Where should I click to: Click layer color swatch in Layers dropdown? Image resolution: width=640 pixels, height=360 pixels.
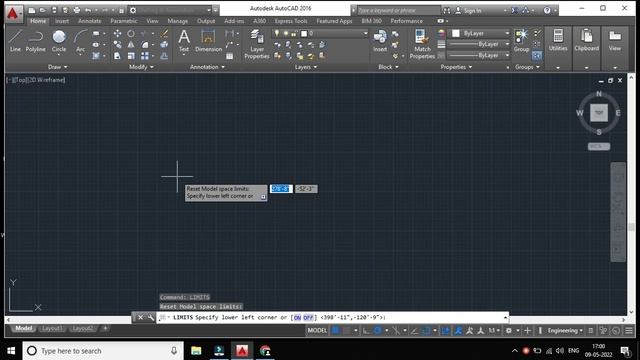click(x=304, y=33)
